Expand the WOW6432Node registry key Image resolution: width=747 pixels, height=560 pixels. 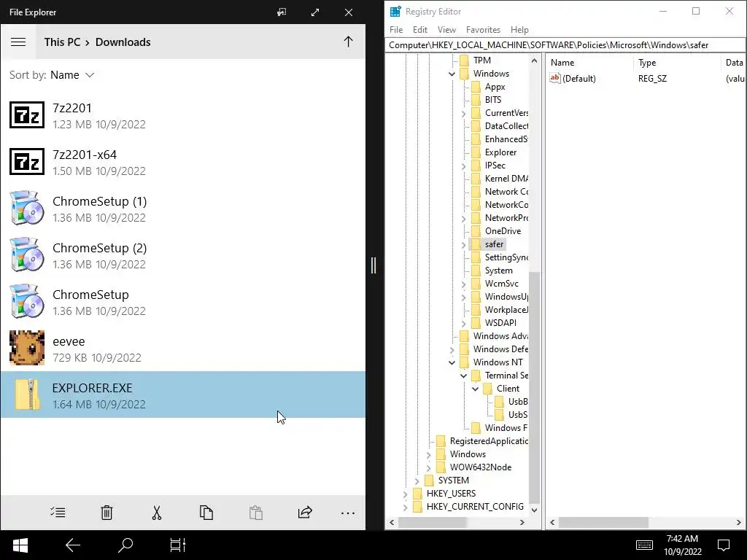tap(428, 468)
